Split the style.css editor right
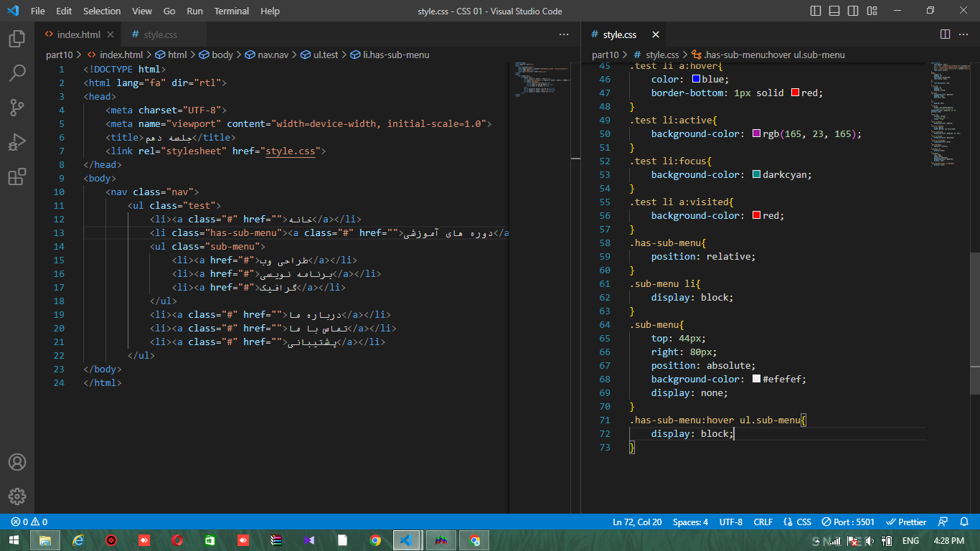980x551 pixels. [x=945, y=34]
